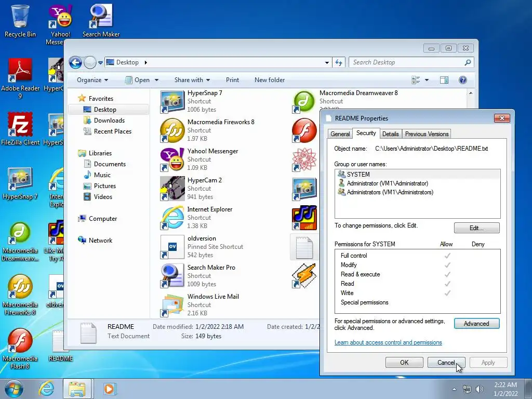Select SYSTEM in group or user names
Screen dimensions: 532x399
pyautogui.click(x=417, y=175)
